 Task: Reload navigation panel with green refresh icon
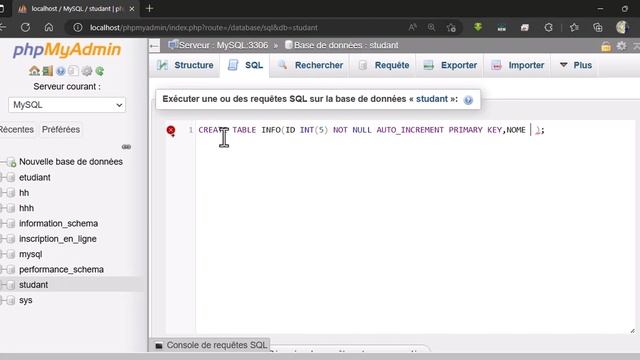pyautogui.click(x=100, y=71)
